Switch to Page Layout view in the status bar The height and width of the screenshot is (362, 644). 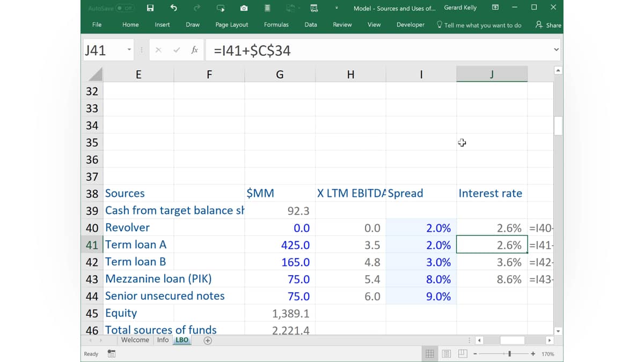click(x=447, y=354)
